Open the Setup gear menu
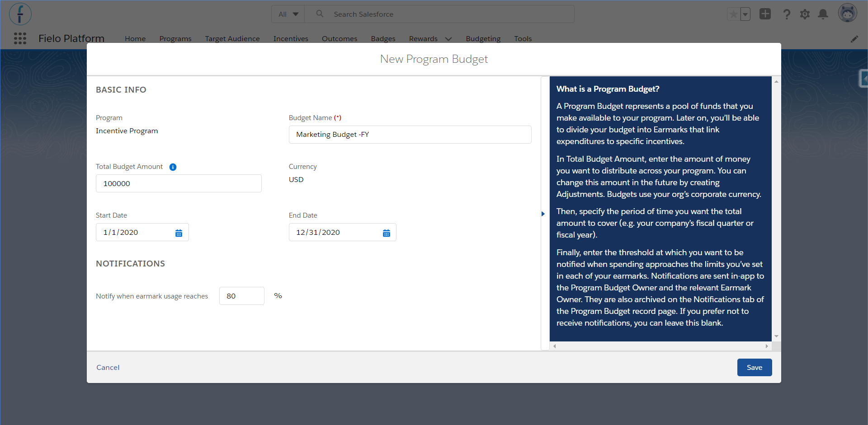This screenshot has height=425, width=868. point(805,14)
